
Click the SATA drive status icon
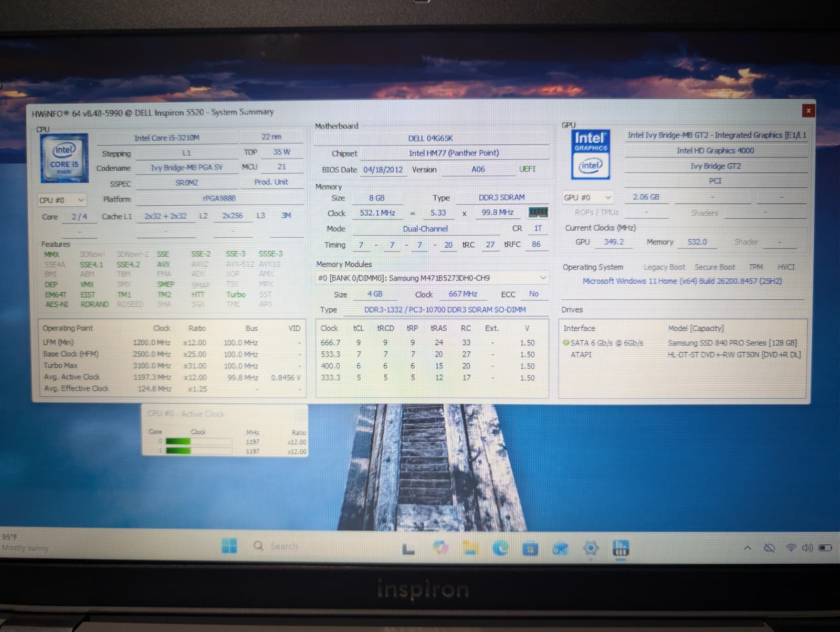tap(566, 343)
